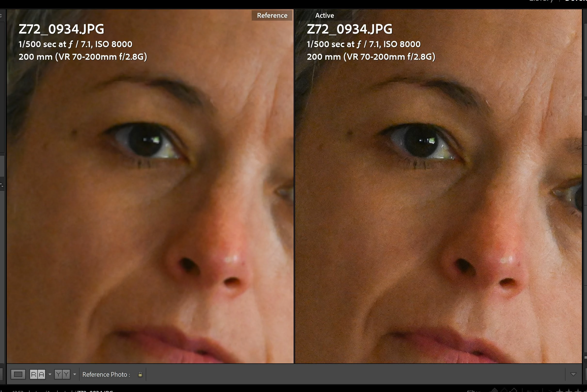Click the Reference photo preview image
The height and width of the screenshot is (392, 587).
tap(150, 200)
